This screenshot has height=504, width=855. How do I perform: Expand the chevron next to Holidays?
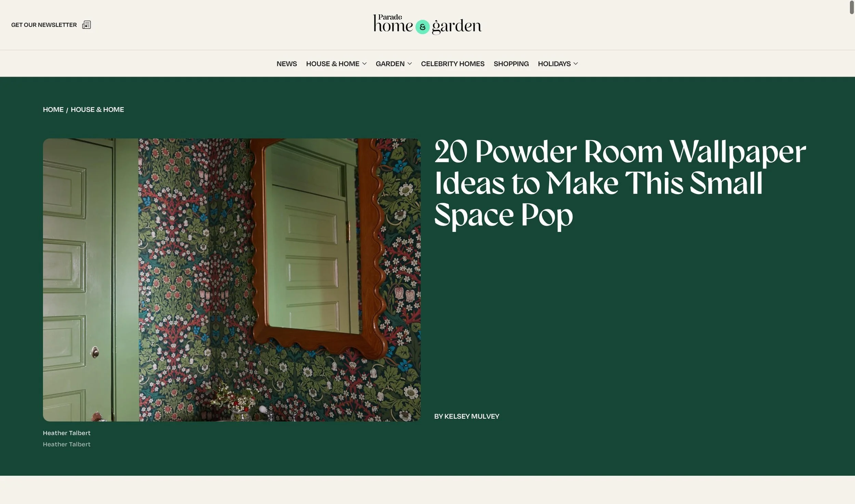point(576,64)
